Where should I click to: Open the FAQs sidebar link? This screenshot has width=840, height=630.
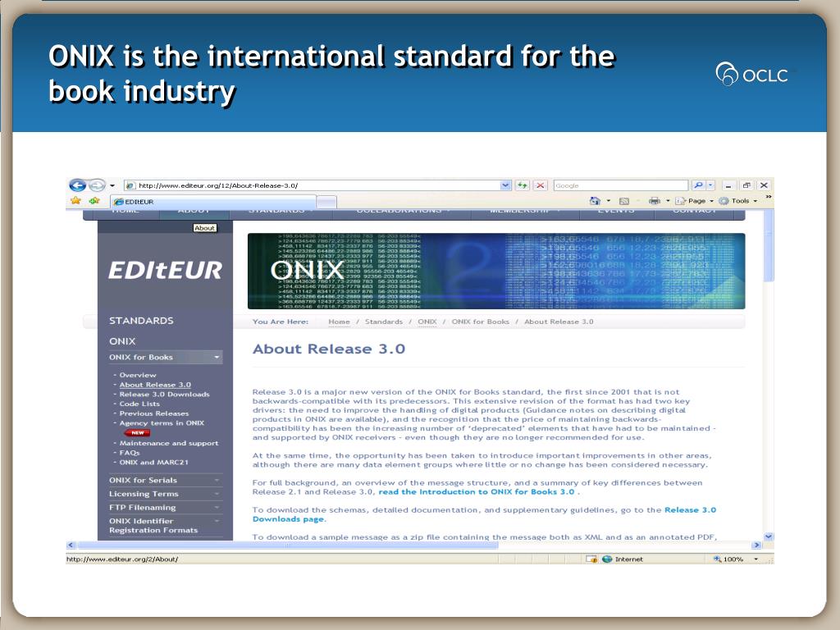pos(129,453)
